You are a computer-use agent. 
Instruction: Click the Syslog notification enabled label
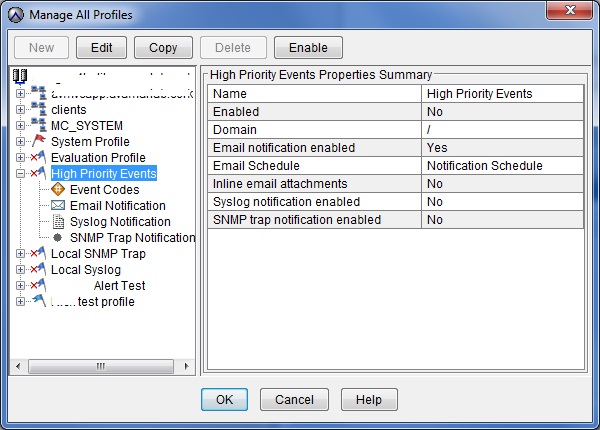click(x=286, y=202)
